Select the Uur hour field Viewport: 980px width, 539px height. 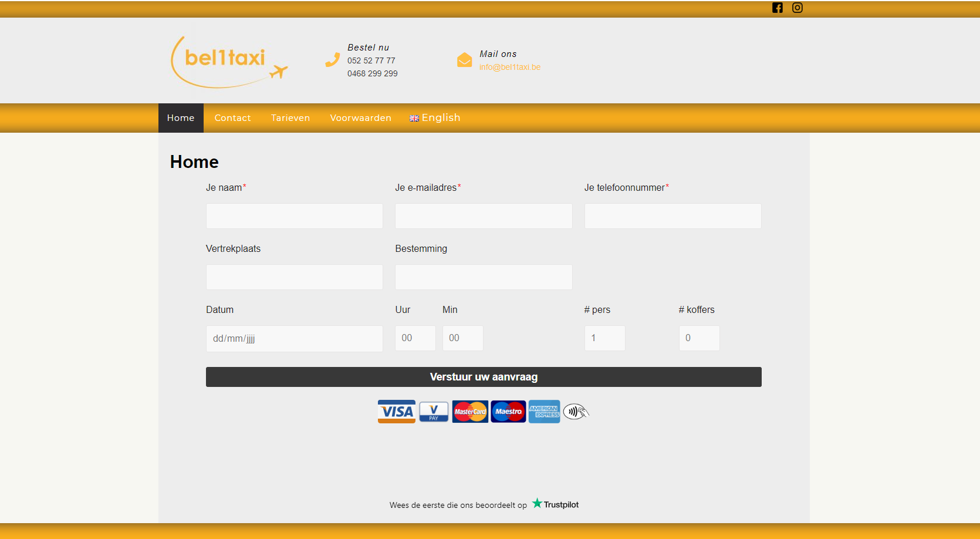pos(415,338)
